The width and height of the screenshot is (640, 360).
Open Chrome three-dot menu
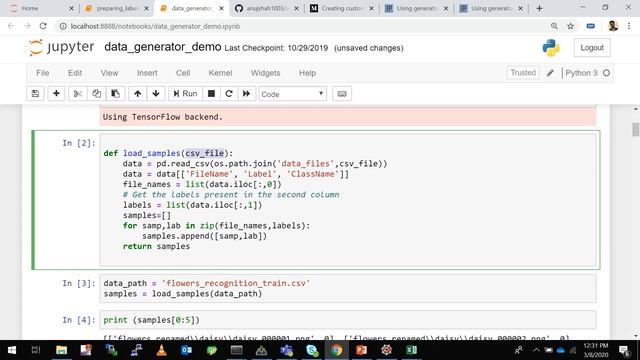point(629,26)
